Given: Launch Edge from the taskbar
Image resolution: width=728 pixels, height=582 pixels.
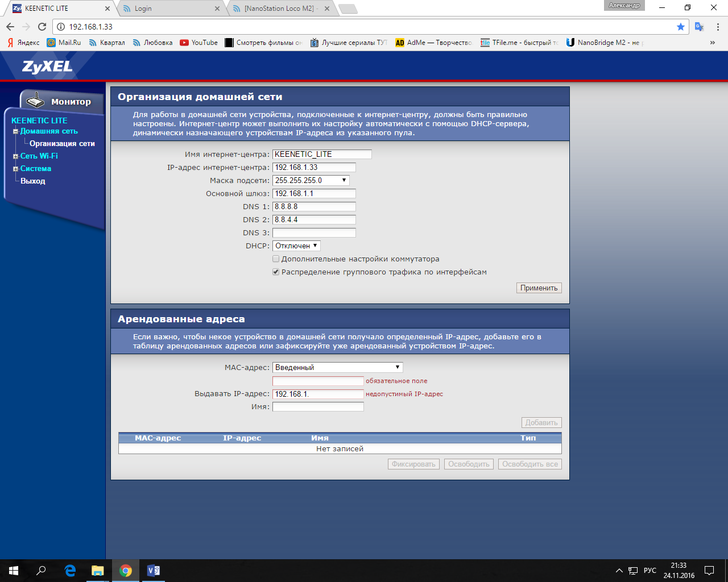Looking at the screenshot, I should 70,571.
